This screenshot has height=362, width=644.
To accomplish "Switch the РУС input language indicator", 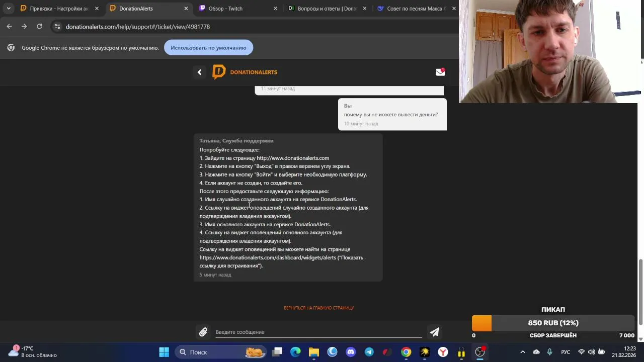I will [566, 352].
